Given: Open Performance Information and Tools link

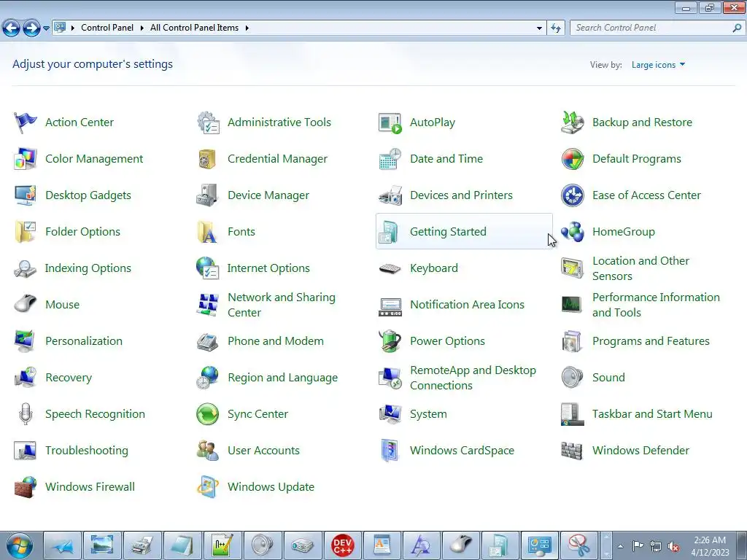Looking at the screenshot, I should pyautogui.click(x=656, y=305).
